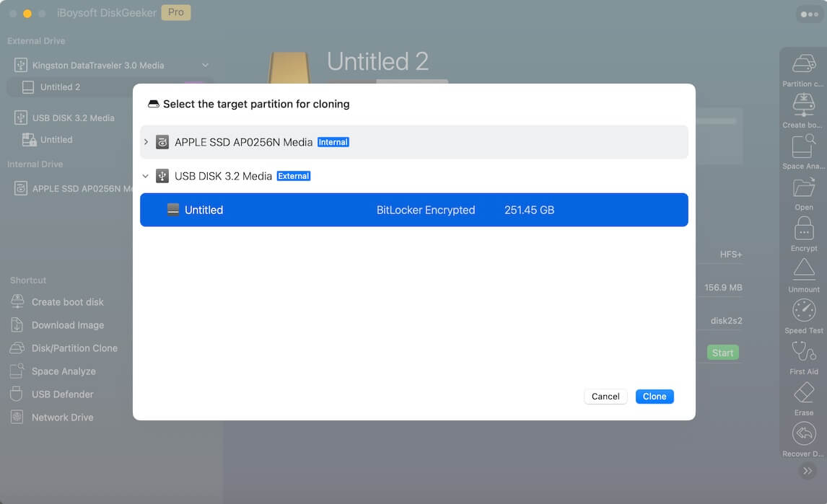This screenshot has height=504, width=827.
Task: Select the Untitled BitLocker Encrypted partition
Action: (413, 210)
